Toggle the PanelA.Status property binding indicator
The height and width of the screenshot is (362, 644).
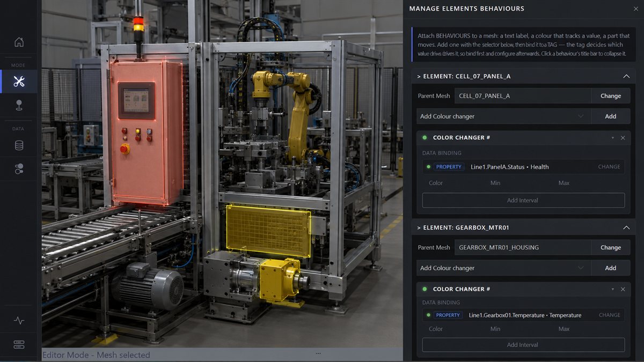point(428,167)
